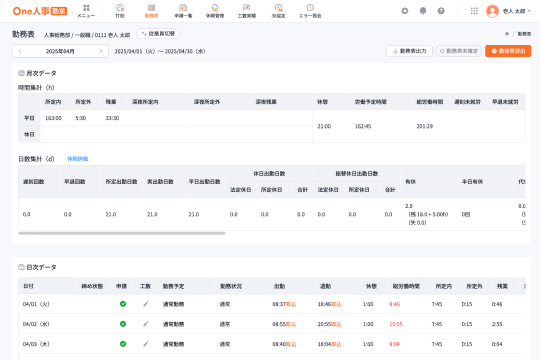Edit 工数 pencil for 04/03
Screen dimensions: 540x360
click(146, 344)
